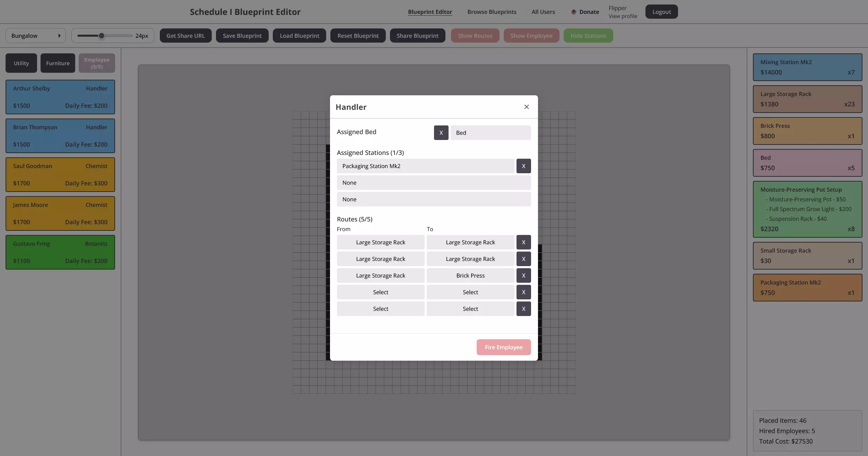Toggle Hide Stations button
Screen dimensions: 868x456
coord(588,36)
